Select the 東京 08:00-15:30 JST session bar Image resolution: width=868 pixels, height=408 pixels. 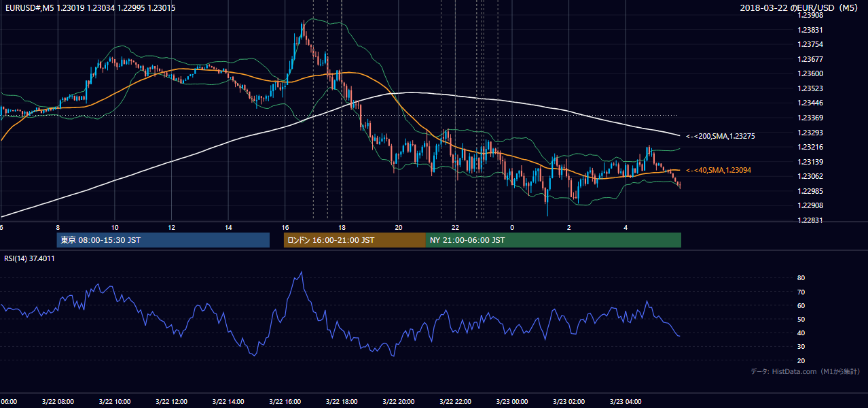[163, 240]
